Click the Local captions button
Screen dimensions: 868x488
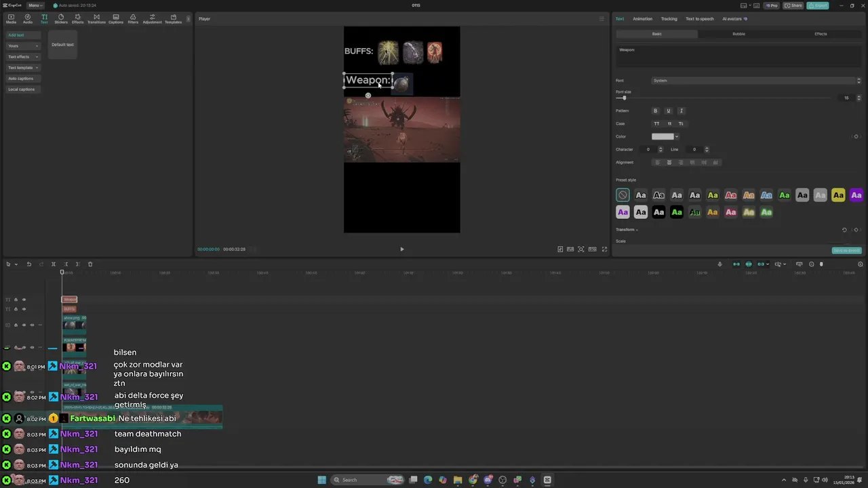(x=23, y=89)
